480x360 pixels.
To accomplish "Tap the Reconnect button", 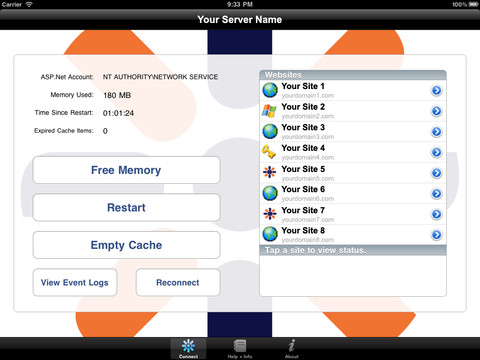I will pyautogui.click(x=178, y=283).
